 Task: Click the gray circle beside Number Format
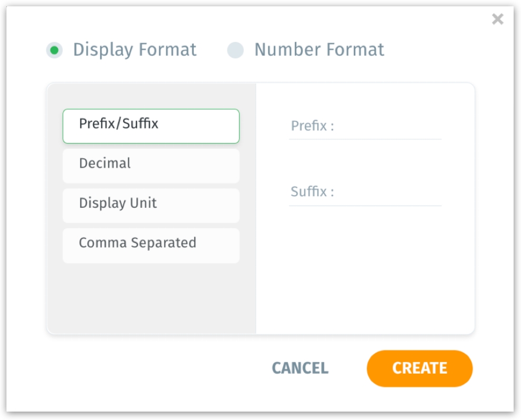pyautogui.click(x=235, y=50)
